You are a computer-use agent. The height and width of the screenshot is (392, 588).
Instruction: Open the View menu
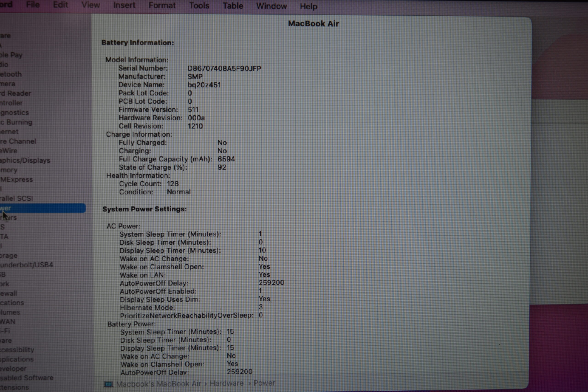[90, 5]
